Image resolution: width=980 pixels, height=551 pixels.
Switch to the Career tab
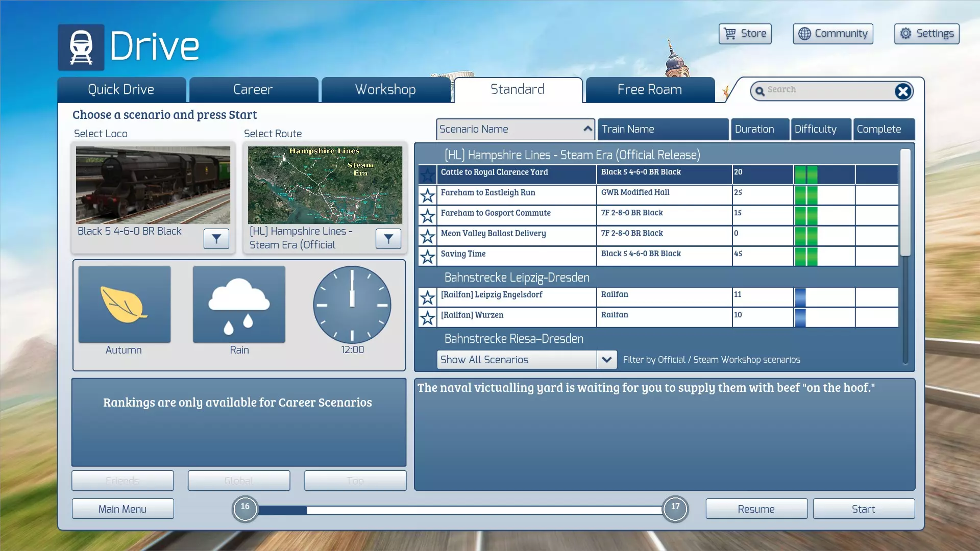click(x=253, y=90)
